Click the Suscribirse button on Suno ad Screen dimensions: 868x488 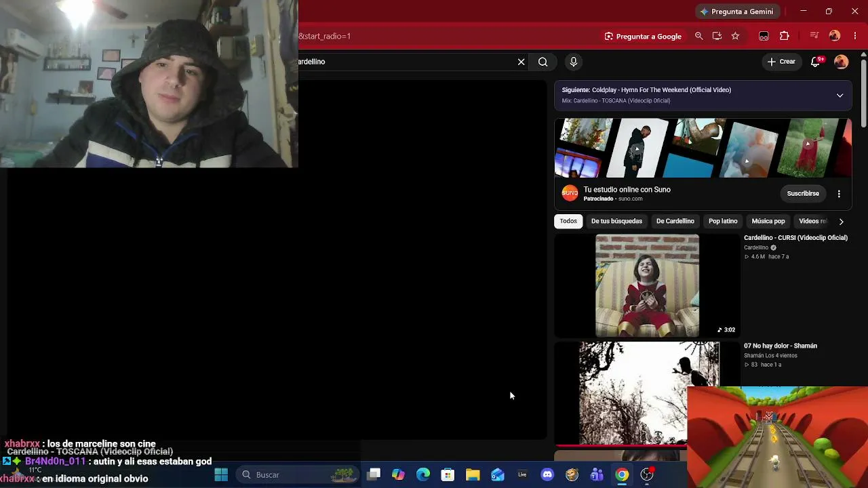[x=803, y=194]
